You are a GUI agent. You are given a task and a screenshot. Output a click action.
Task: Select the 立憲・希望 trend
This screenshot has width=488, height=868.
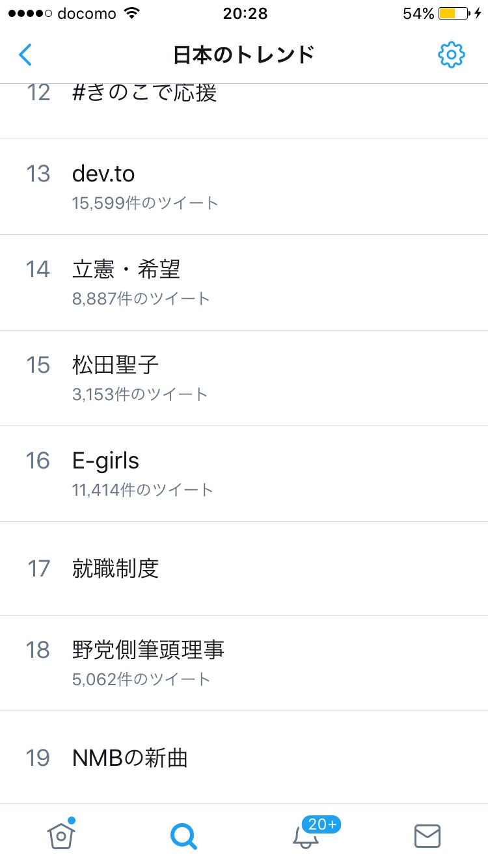126,269
